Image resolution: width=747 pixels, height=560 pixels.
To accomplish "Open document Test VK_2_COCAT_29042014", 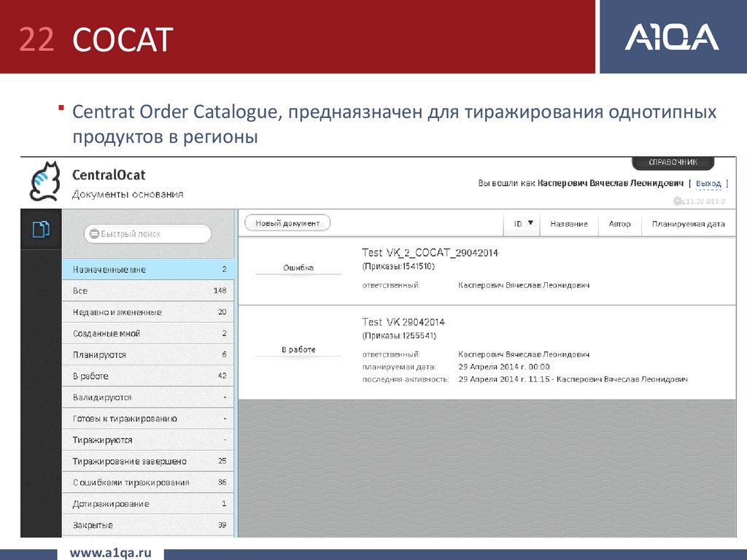I will [430, 253].
